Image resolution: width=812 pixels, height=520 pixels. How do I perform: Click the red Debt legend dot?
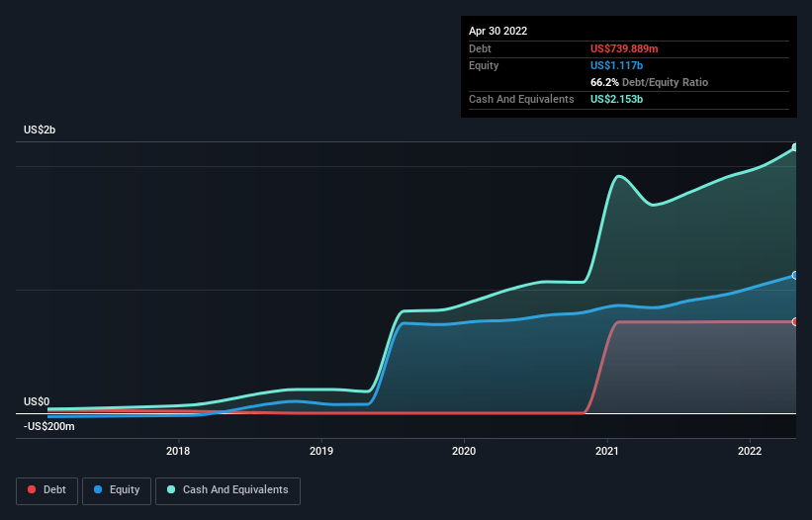[32, 489]
